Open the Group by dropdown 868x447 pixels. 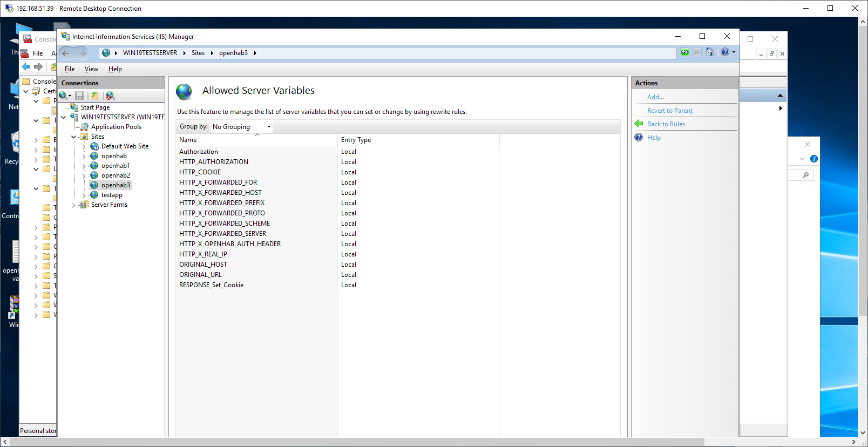pyautogui.click(x=241, y=127)
